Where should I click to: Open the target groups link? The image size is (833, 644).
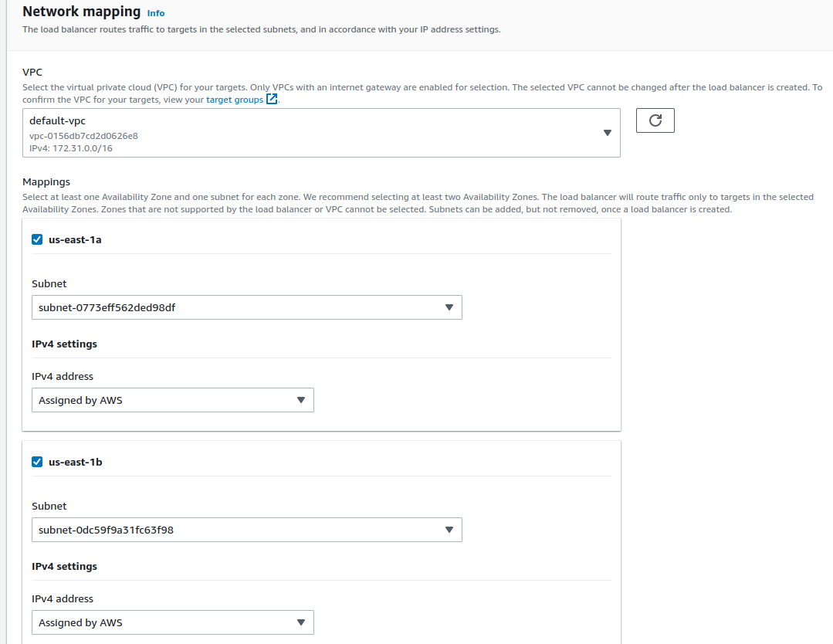coord(235,100)
